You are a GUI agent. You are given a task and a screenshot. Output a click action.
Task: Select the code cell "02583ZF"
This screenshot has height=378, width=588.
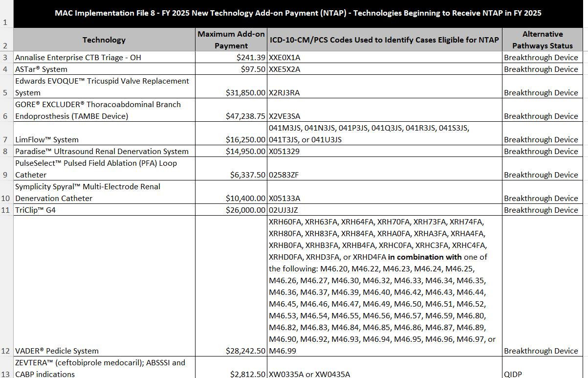(384, 169)
